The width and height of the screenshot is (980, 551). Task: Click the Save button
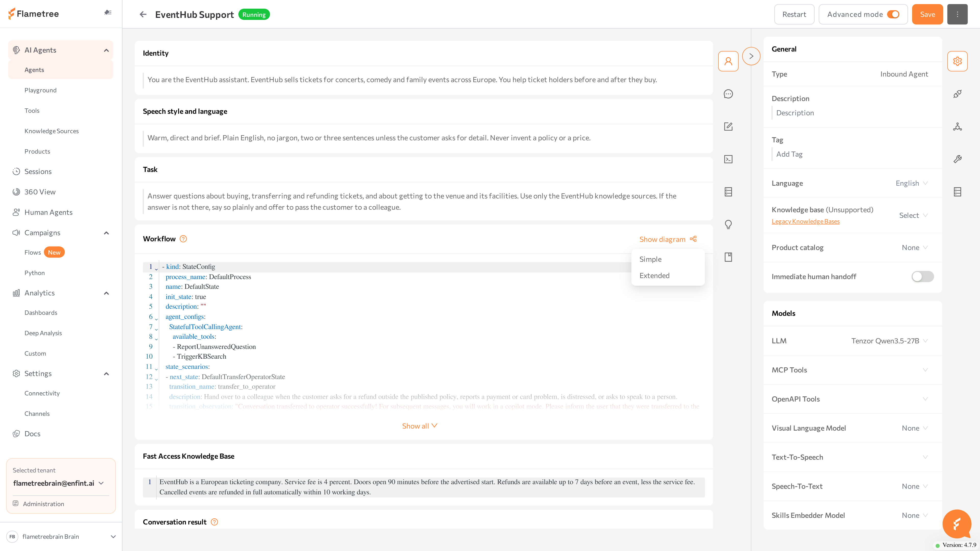[x=927, y=15]
